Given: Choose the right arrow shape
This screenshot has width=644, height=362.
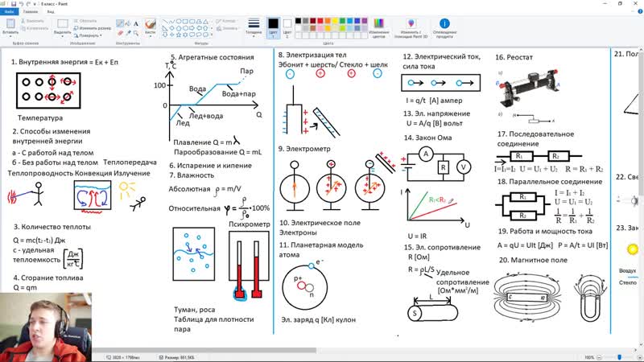Looking at the screenshot, I should [x=192, y=28].
